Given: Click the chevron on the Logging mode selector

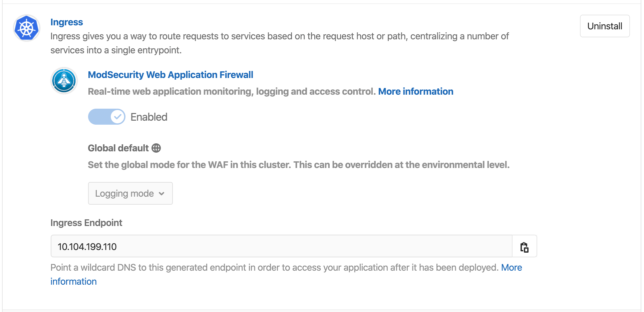Looking at the screenshot, I should (162, 193).
